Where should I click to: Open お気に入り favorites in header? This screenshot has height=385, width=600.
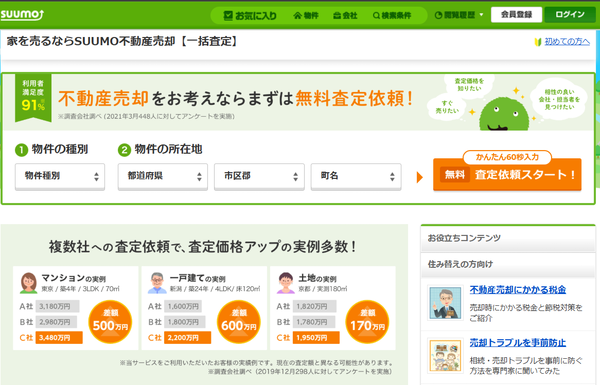coord(250,16)
